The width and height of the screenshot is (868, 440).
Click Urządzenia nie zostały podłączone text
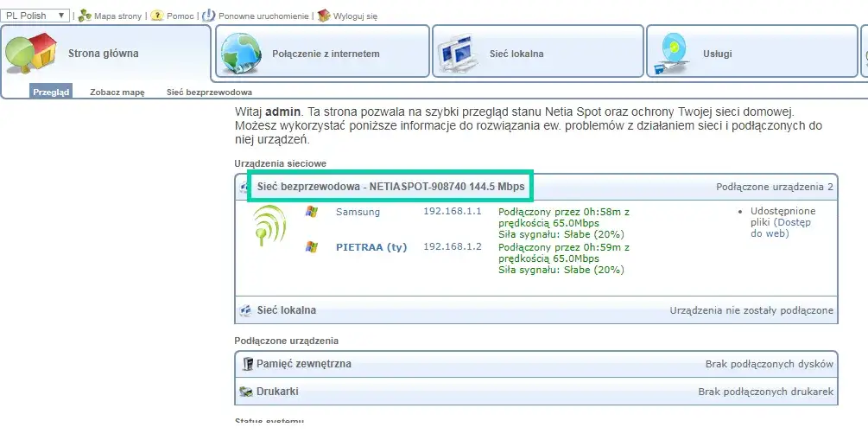click(751, 310)
